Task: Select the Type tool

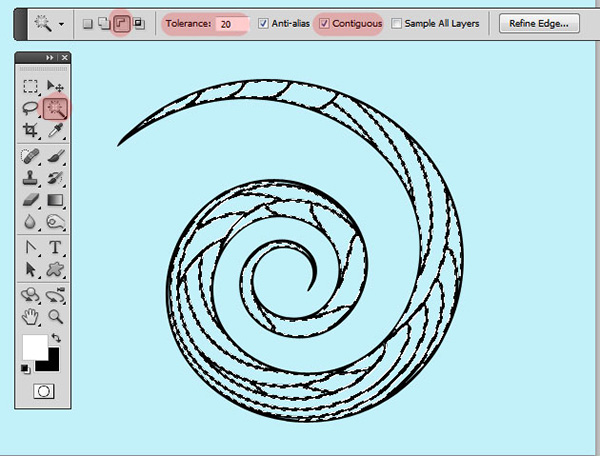Action: tap(56, 247)
